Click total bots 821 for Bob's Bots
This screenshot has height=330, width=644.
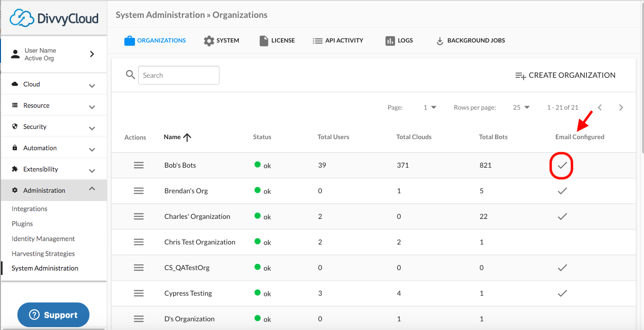coord(485,165)
